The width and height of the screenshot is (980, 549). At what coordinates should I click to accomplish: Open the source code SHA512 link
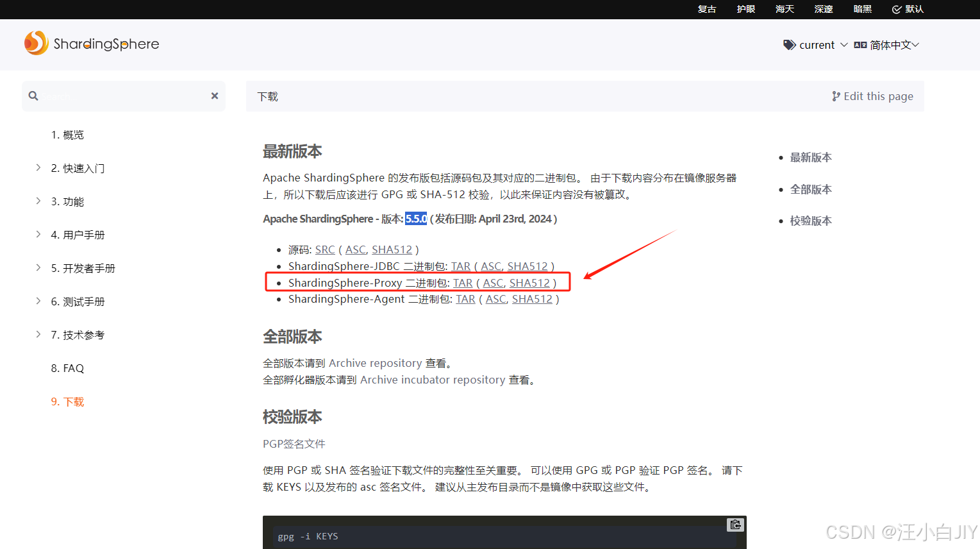[392, 249]
